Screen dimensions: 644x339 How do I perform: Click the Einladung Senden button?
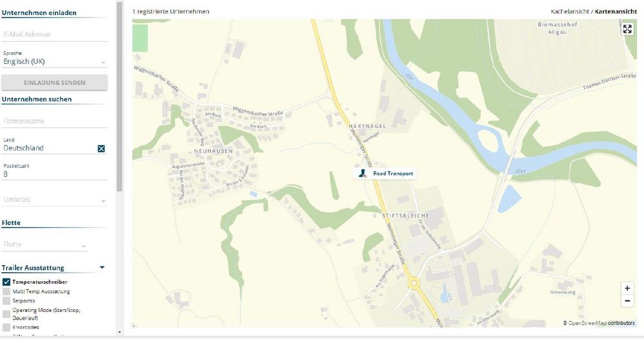click(54, 82)
